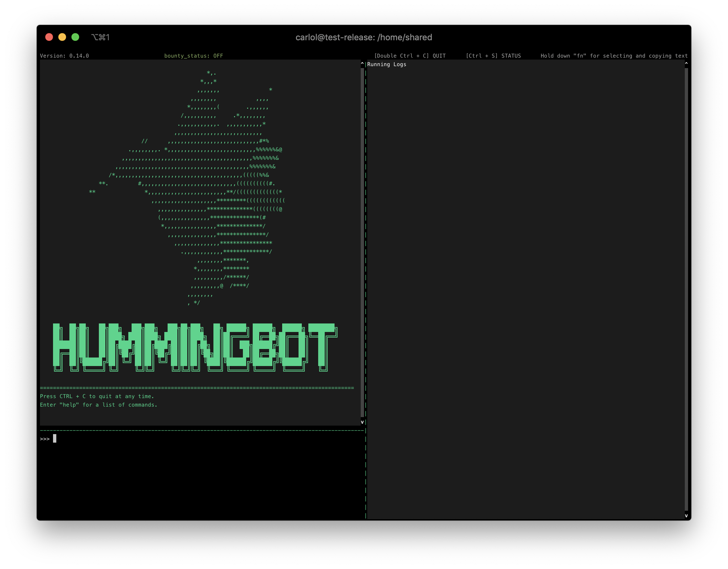Image resolution: width=728 pixels, height=569 pixels.
Task: Click the down arrow of the Running Logs scrollbar
Action: click(686, 516)
